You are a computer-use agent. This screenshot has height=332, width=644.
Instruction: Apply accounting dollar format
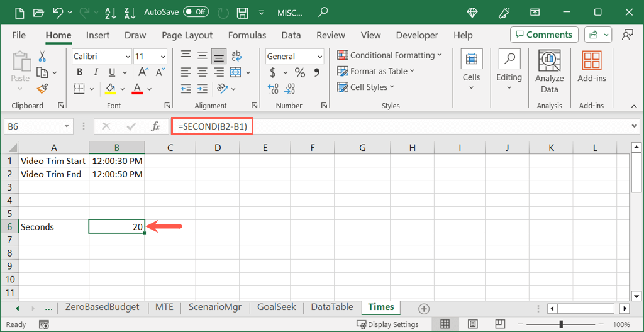273,73
